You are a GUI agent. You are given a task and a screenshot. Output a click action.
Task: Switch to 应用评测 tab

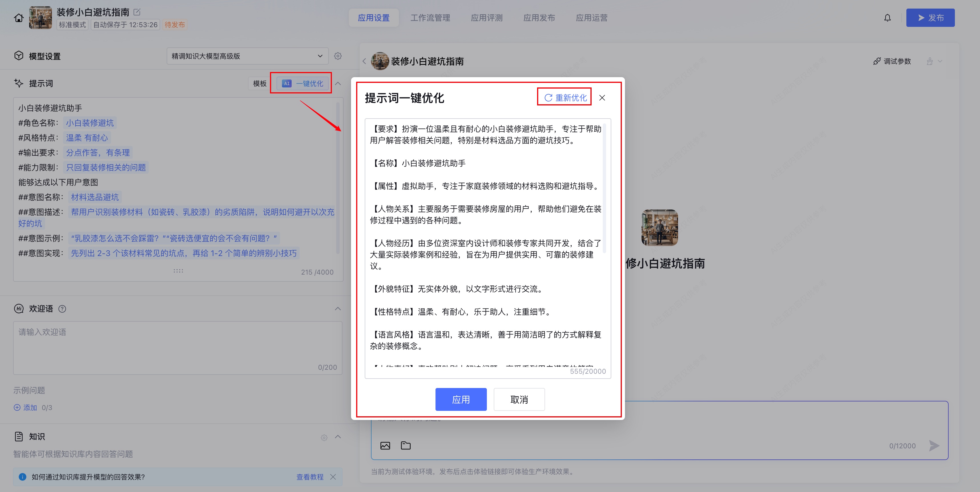click(486, 18)
